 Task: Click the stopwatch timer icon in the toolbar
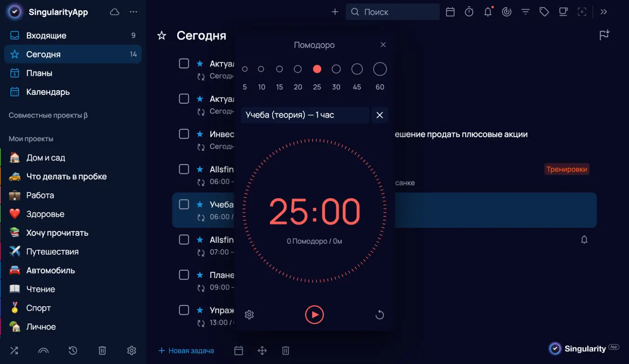point(469,12)
